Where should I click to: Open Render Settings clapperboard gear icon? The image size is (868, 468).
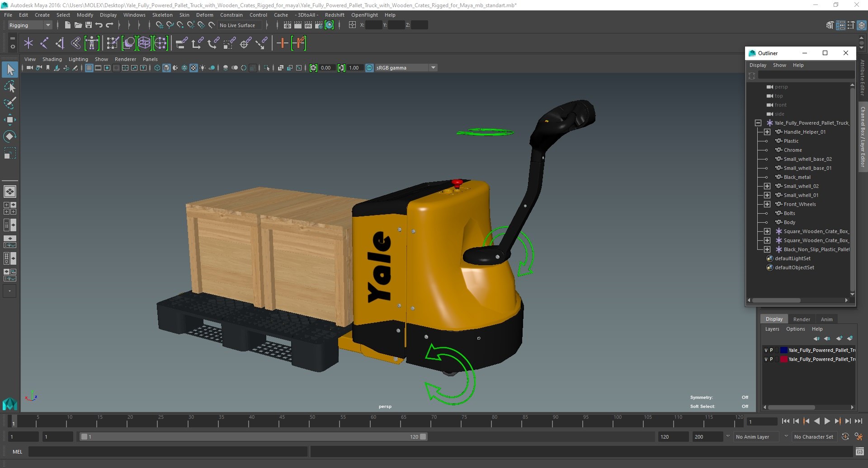coord(319,25)
